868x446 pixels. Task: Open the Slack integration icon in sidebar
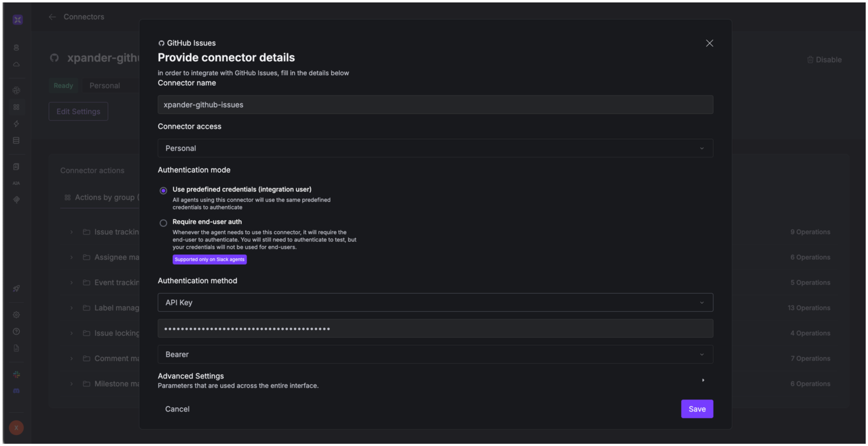[x=16, y=375]
